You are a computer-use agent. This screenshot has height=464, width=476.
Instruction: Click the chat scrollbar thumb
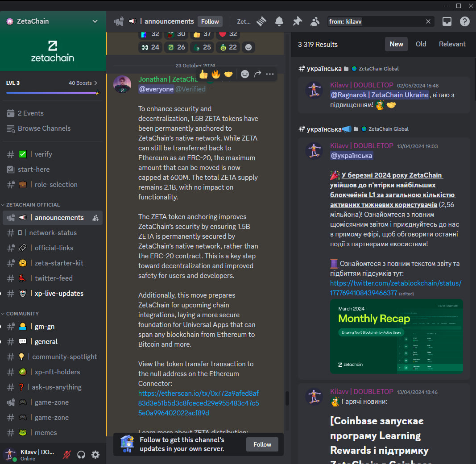coord(287,398)
